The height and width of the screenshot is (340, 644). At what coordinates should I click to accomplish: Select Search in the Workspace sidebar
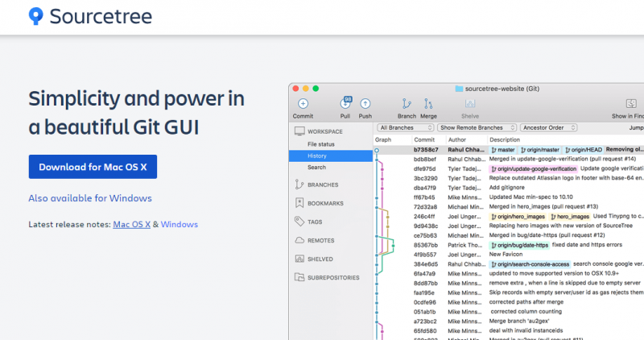coord(316,167)
